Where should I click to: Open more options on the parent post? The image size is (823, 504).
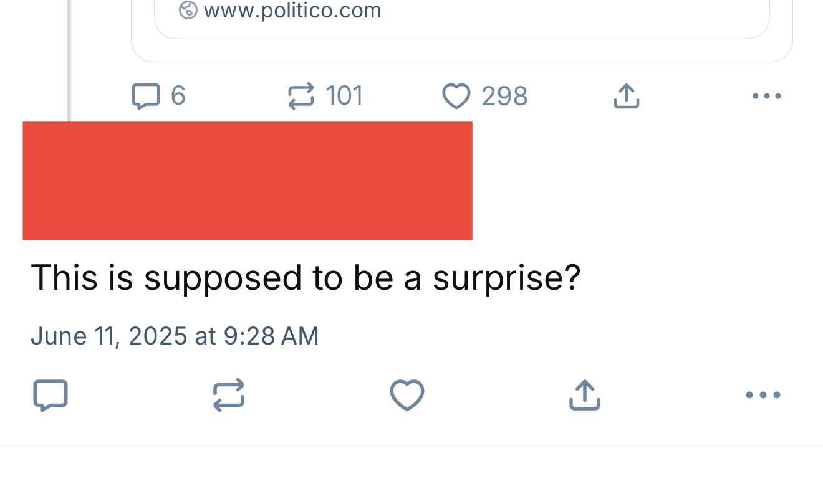pos(766,97)
